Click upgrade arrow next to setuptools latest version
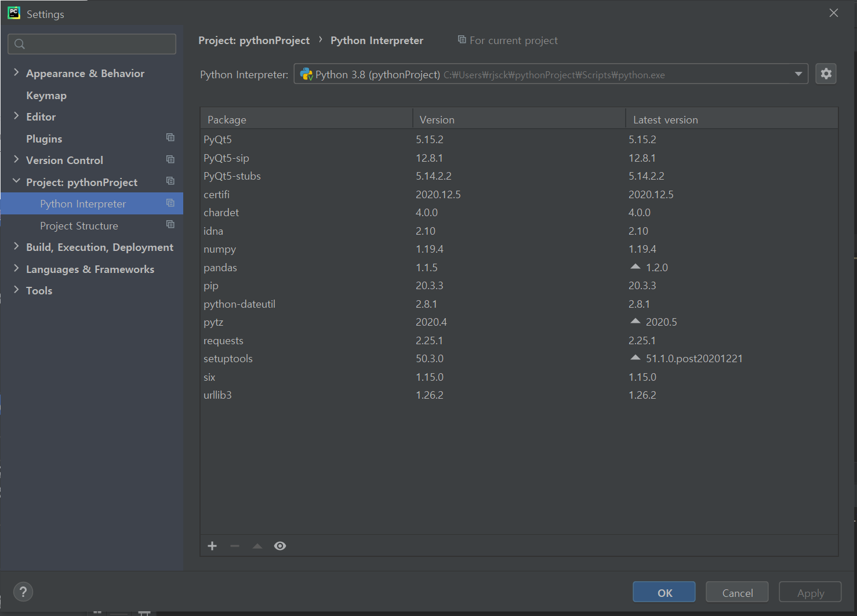The width and height of the screenshot is (857, 616). [x=635, y=358]
